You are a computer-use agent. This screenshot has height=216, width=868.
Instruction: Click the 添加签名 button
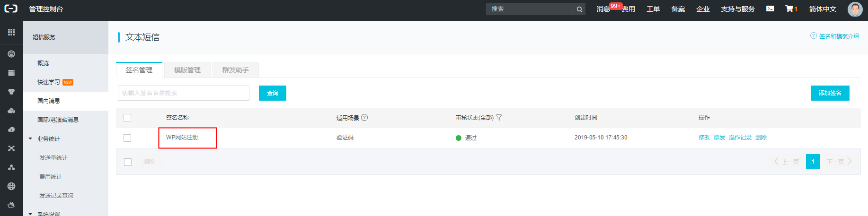click(x=830, y=93)
